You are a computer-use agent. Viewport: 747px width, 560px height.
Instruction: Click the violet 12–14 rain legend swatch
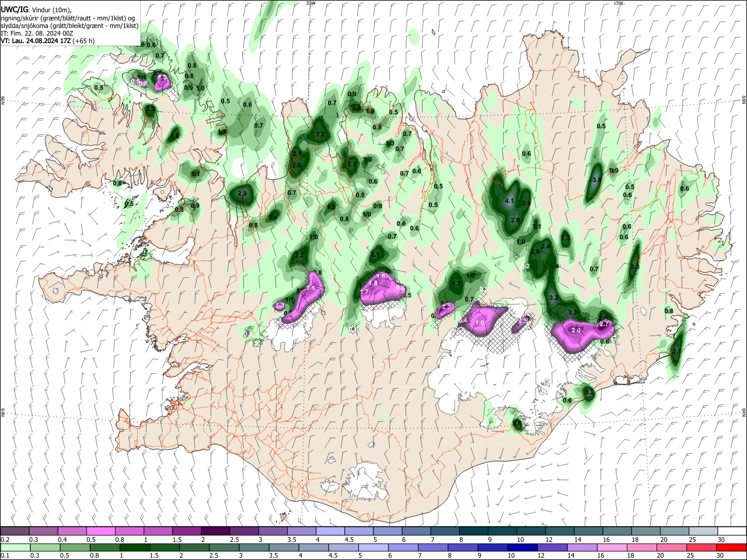point(552,547)
